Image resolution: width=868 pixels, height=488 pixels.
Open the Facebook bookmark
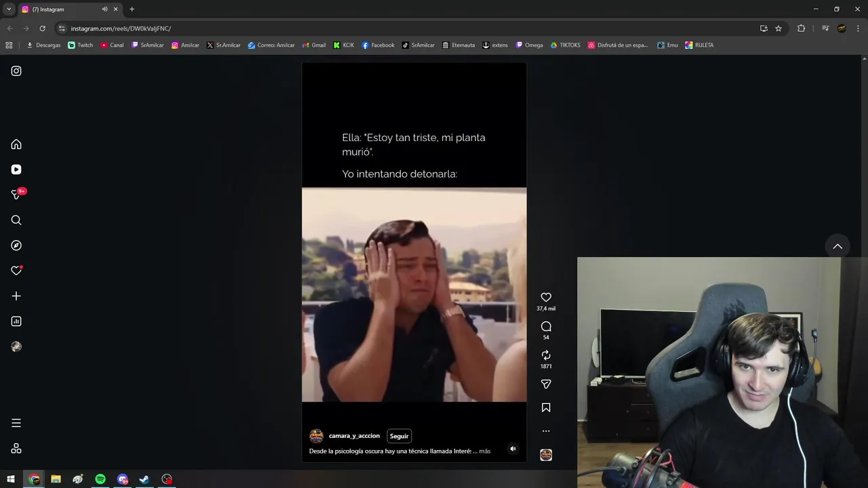[x=378, y=45]
